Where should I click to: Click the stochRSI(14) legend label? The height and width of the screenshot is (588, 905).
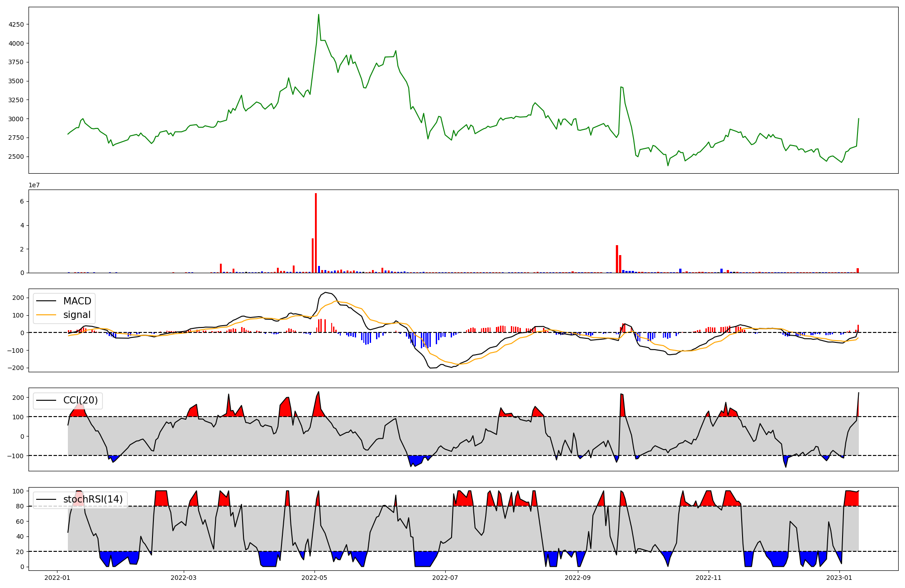coord(93,499)
